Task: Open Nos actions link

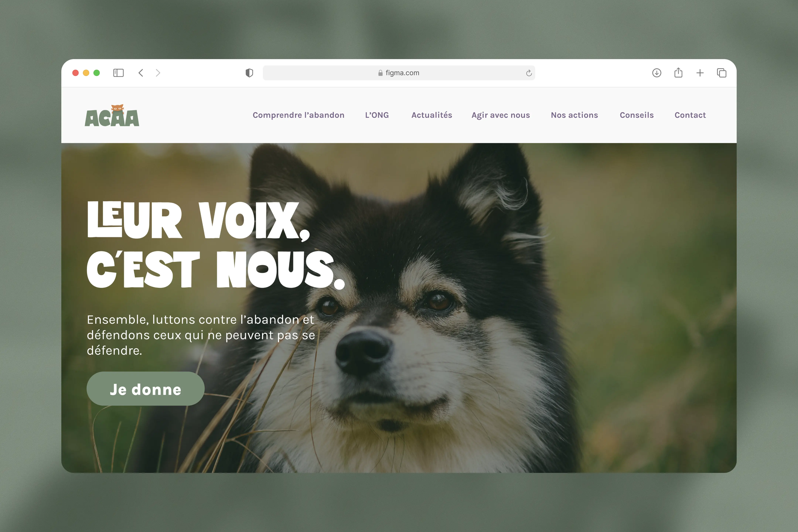Action: coord(574,115)
